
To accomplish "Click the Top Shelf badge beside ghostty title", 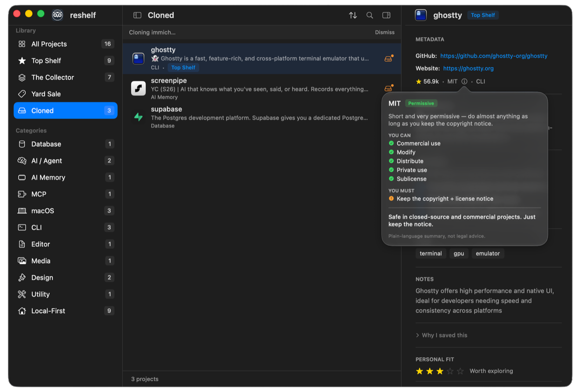I will [483, 15].
